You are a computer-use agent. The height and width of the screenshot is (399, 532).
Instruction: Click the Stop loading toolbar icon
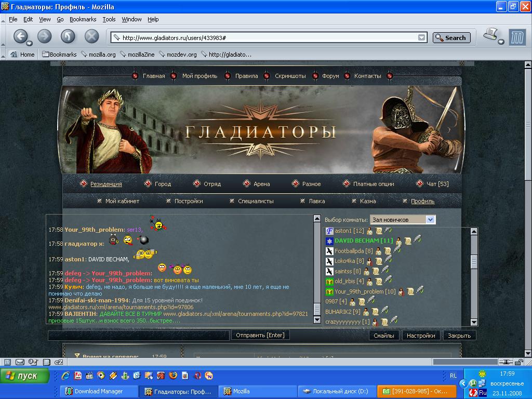tap(92, 36)
